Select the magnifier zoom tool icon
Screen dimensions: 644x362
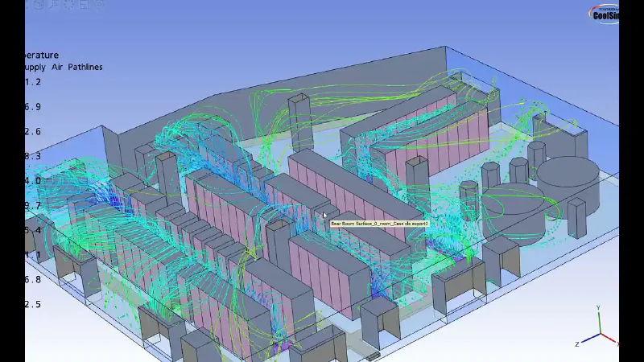click(54, 5)
